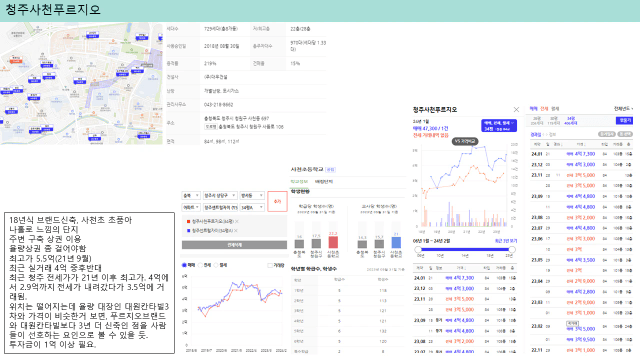This screenshot has width=640, height=360.
Task: Click the badge next to 사천초등학교 title
Action: coord(330,169)
